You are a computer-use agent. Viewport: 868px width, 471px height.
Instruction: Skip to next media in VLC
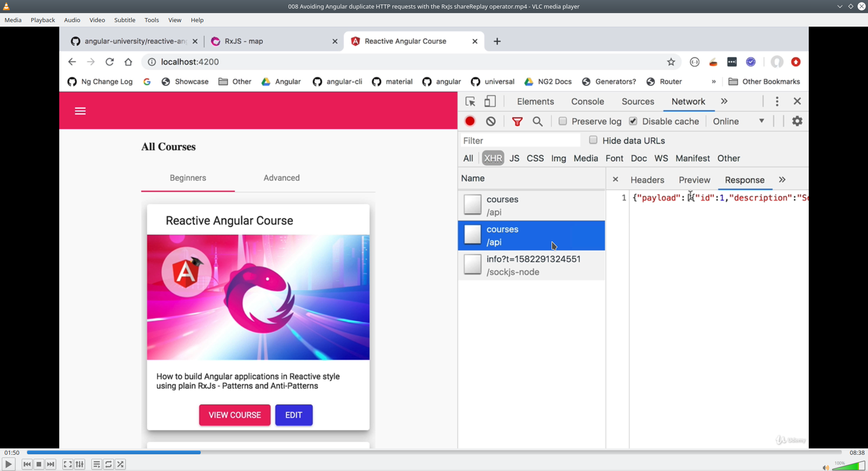pos(51,464)
